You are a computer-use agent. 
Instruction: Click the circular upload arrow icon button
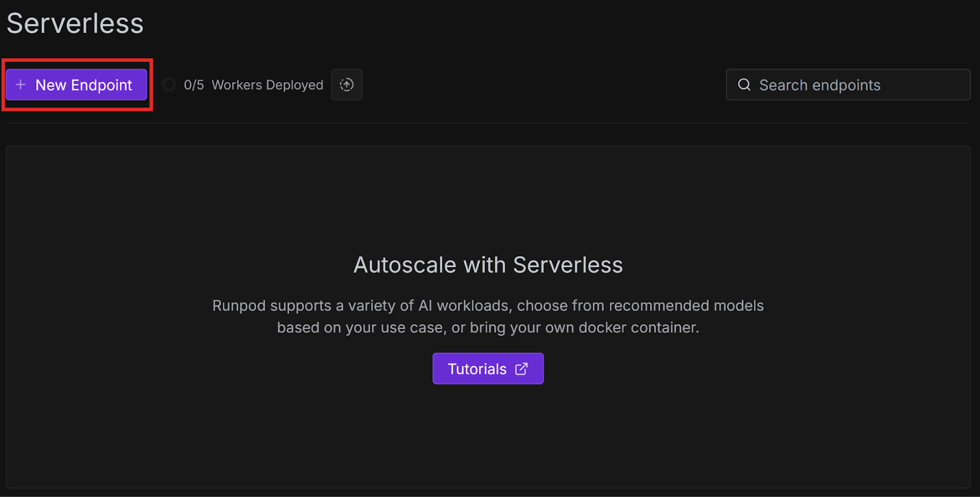347,85
